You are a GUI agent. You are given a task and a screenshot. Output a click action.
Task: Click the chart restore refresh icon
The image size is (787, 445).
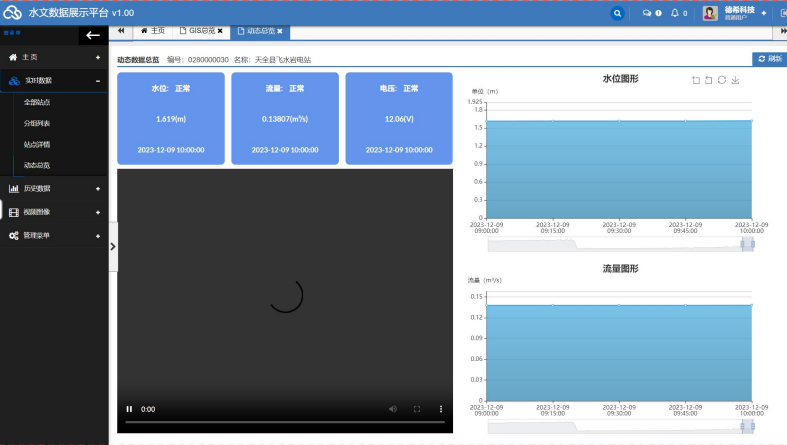(x=722, y=80)
